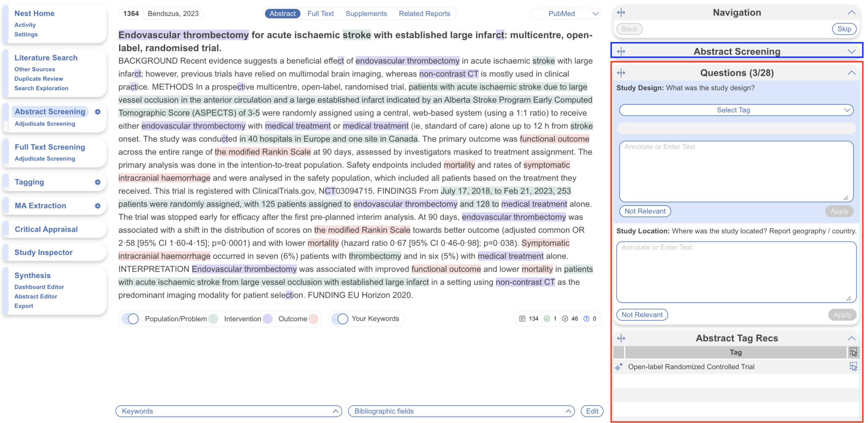Click Not Relevant under Study Location
Viewport: 868px width, 423px height.
(642, 315)
